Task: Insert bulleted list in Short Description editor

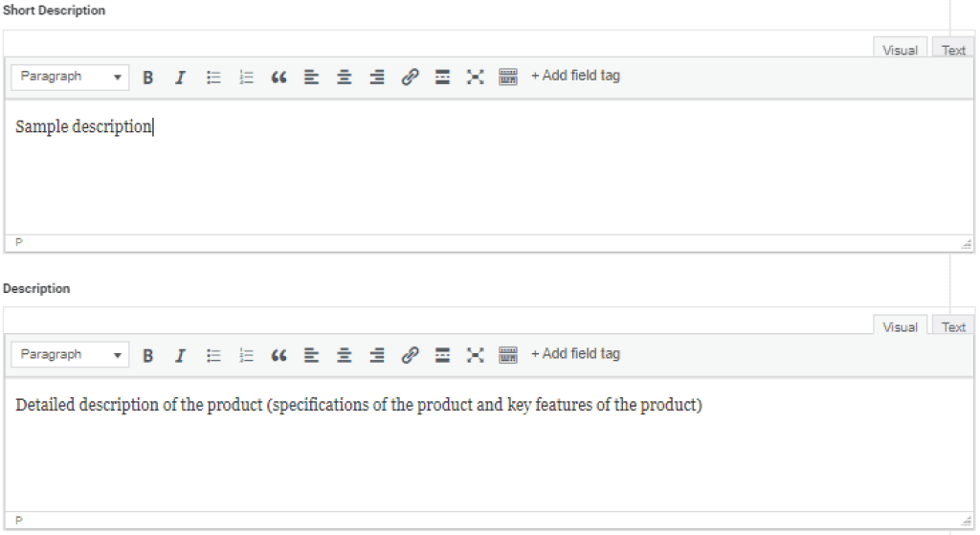Action: (x=214, y=78)
